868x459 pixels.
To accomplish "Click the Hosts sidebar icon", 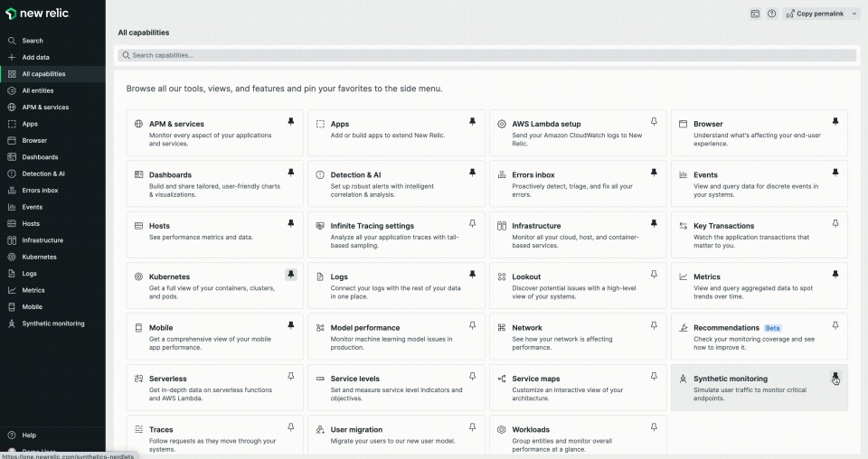I will pos(12,223).
